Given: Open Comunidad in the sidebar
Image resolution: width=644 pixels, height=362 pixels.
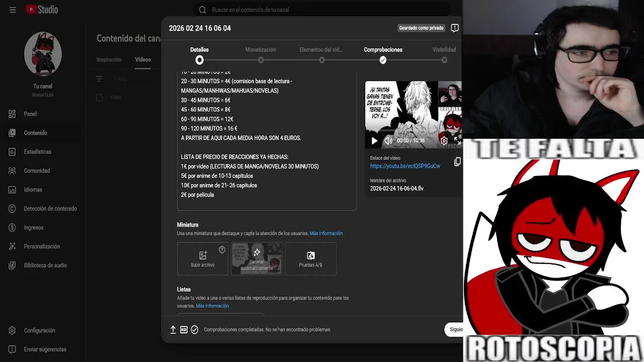Looking at the screenshot, I should point(43,171).
